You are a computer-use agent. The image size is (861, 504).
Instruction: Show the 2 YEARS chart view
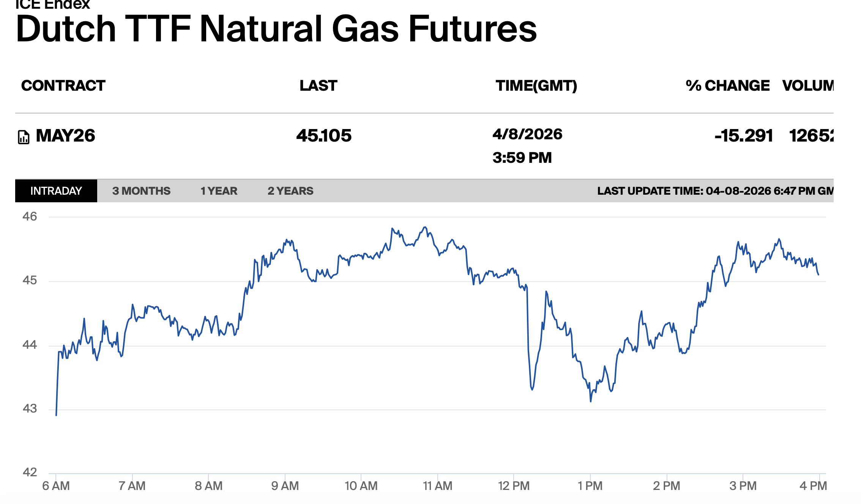pos(290,191)
